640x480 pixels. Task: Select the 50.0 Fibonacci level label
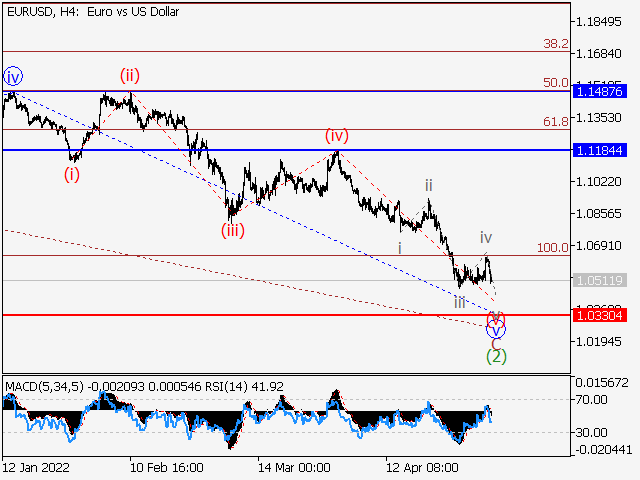tap(556, 83)
